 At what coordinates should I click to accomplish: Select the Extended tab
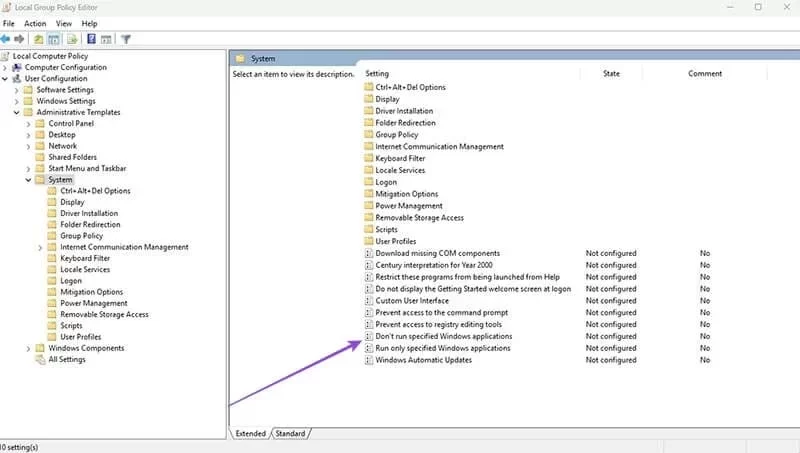pos(251,433)
